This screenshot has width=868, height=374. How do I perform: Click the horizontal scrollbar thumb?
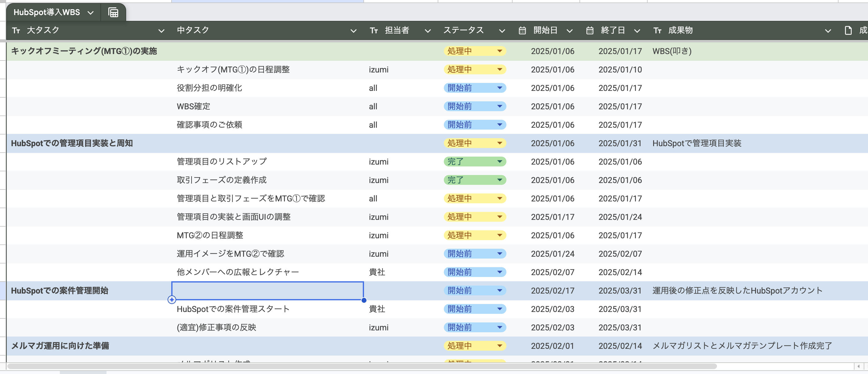point(362,366)
